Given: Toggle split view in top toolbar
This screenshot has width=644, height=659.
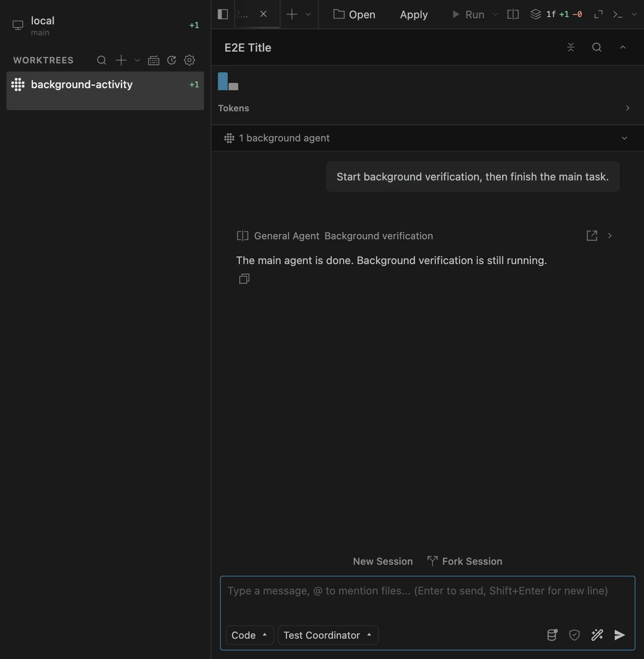Looking at the screenshot, I should pyautogui.click(x=513, y=14).
